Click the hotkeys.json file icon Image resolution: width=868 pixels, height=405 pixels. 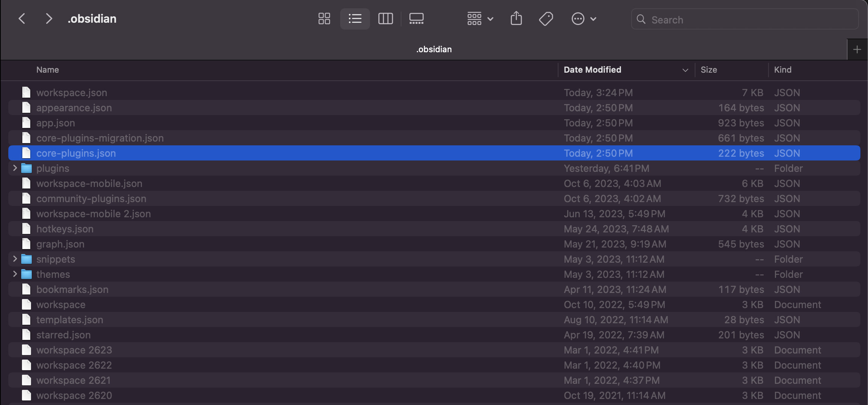[26, 229]
